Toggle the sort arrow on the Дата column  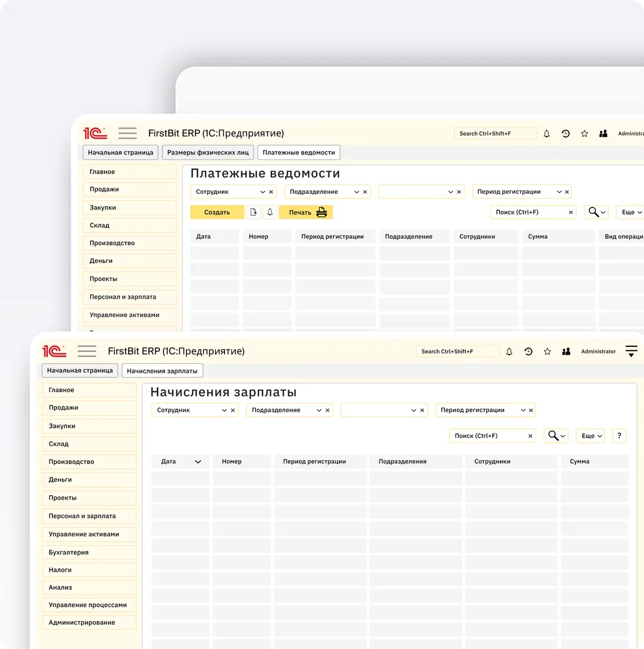point(198,462)
